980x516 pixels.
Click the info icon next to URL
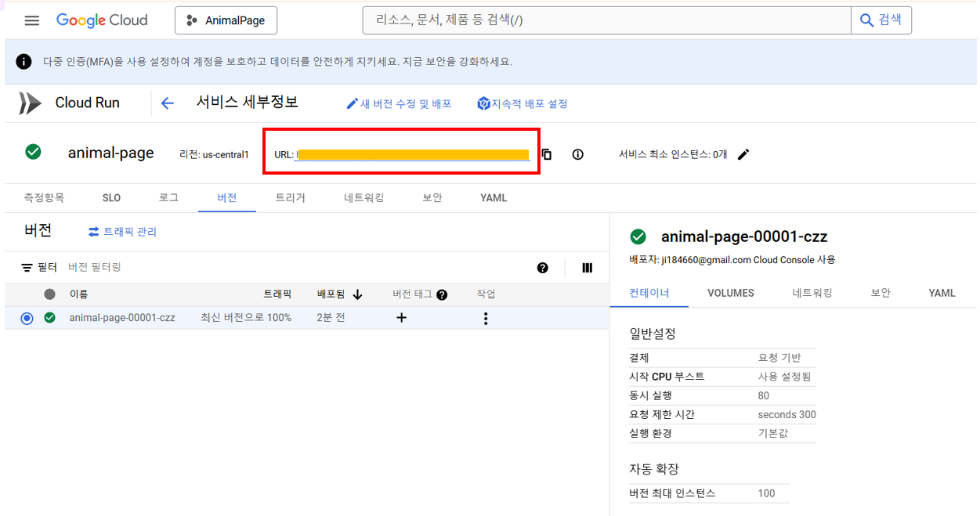(578, 154)
